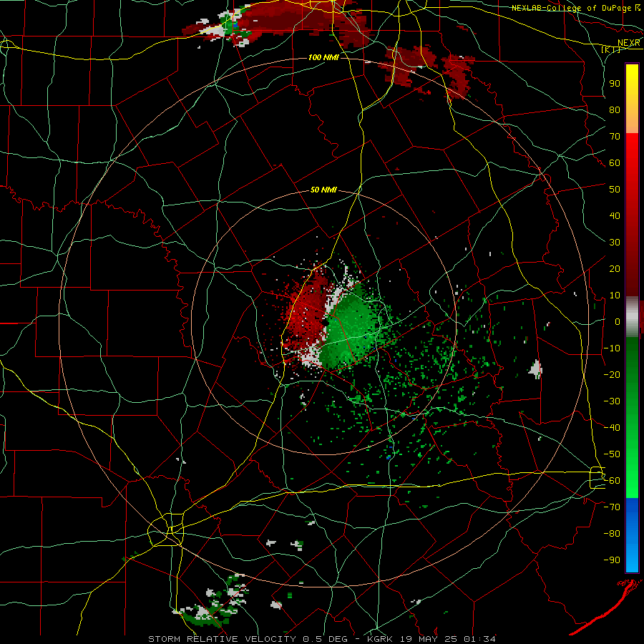Click the 60 value on velocity scale

[615, 162]
